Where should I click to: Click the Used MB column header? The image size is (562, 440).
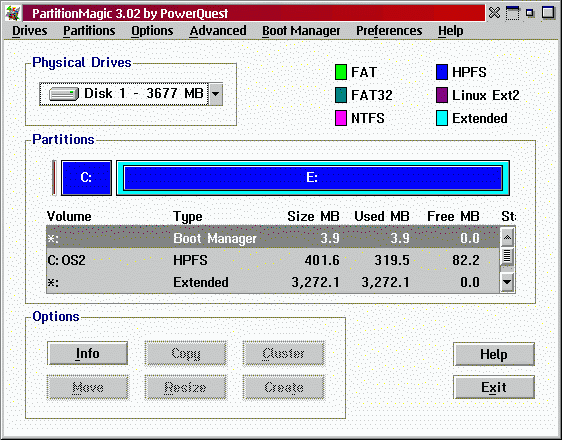[382, 216]
